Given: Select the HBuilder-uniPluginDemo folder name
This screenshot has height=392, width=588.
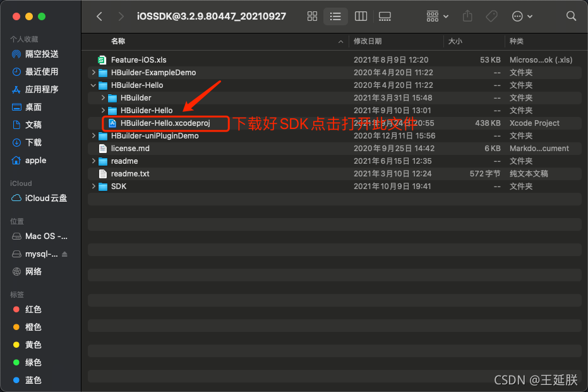Looking at the screenshot, I should pos(155,135).
